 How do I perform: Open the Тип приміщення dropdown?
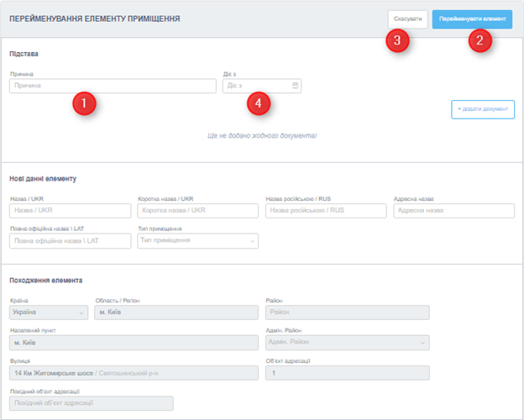(x=197, y=241)
